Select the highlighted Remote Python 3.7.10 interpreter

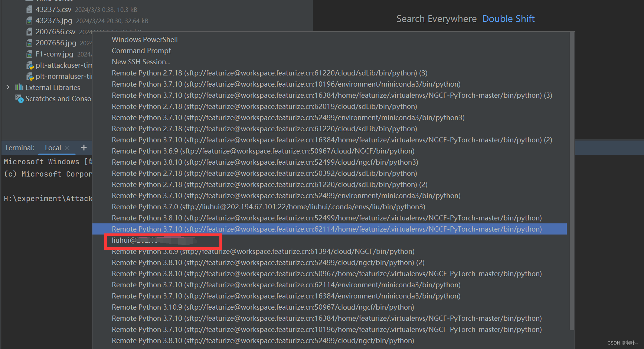[325, 229]
